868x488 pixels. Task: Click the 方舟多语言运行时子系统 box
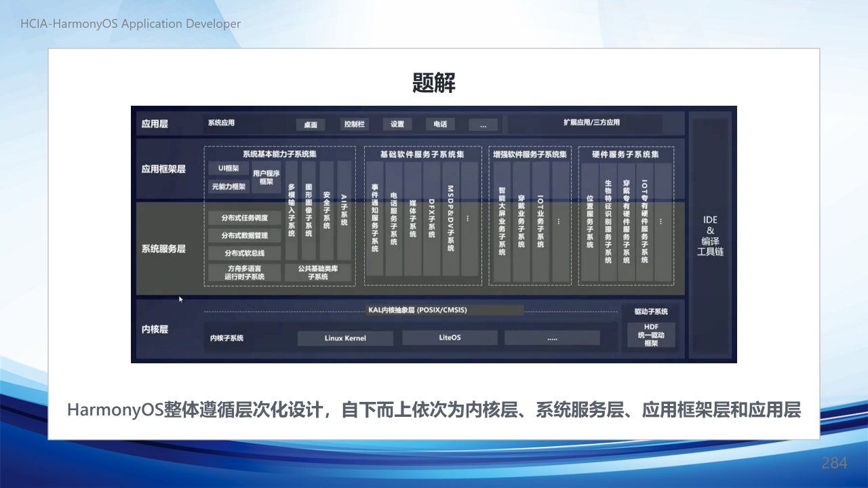click(x=245, y=272)
